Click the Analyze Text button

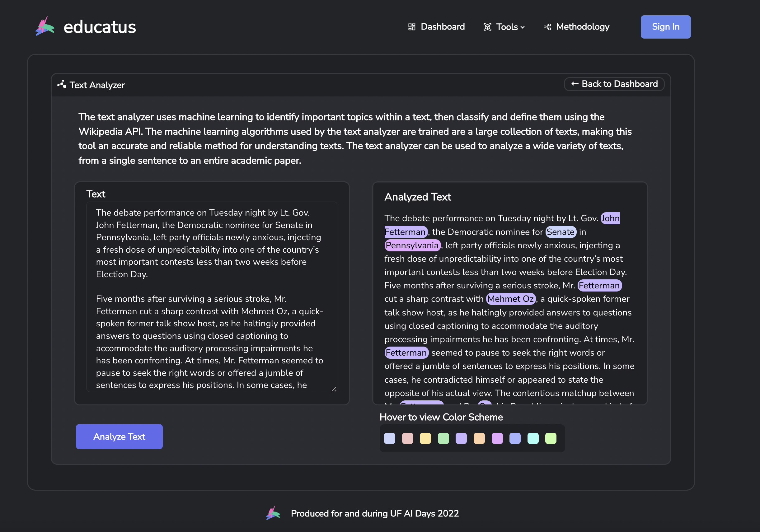pyautogui.click(x=119, y=436)
